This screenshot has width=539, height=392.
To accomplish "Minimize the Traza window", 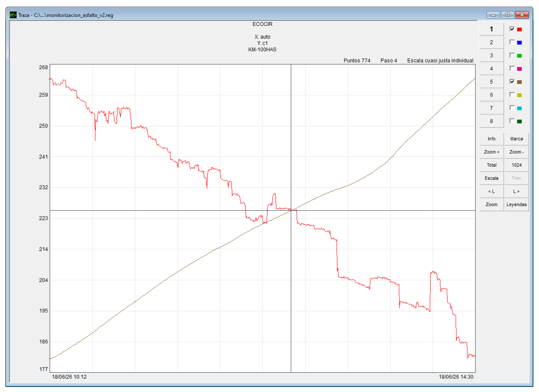I will tap(493, 15).
